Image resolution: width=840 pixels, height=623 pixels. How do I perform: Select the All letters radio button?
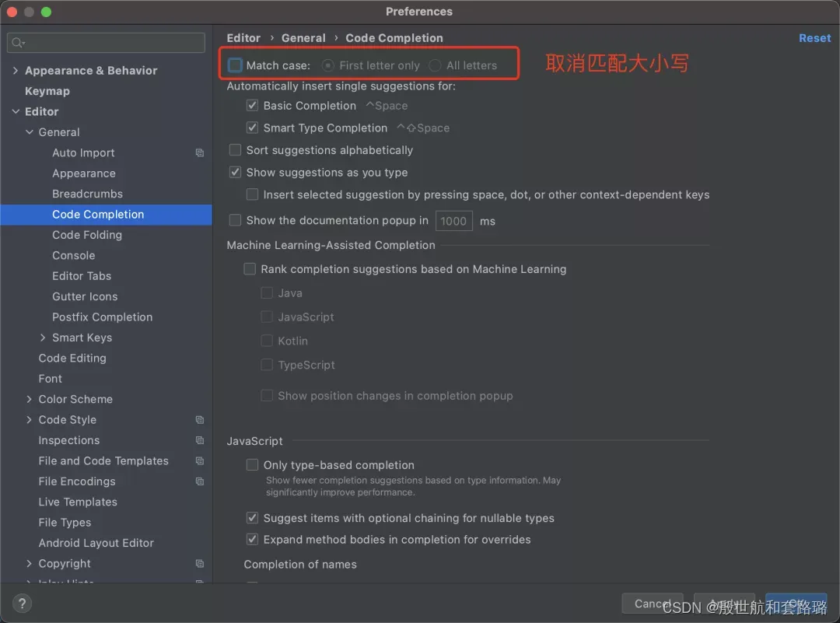point(435,65)
